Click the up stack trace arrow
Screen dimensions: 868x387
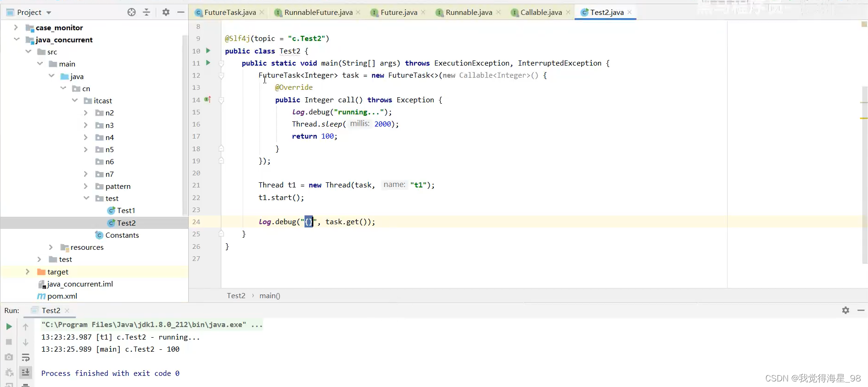click(x=26, y=327)
